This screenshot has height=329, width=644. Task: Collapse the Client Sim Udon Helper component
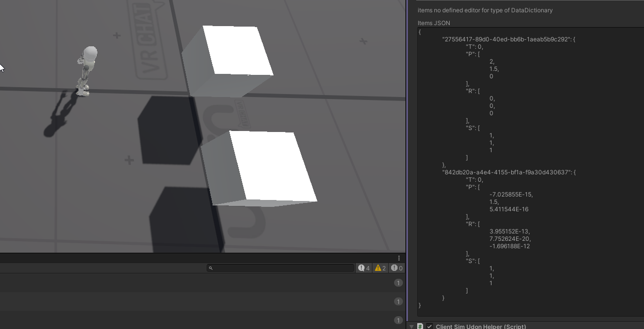tap(412, 327)
